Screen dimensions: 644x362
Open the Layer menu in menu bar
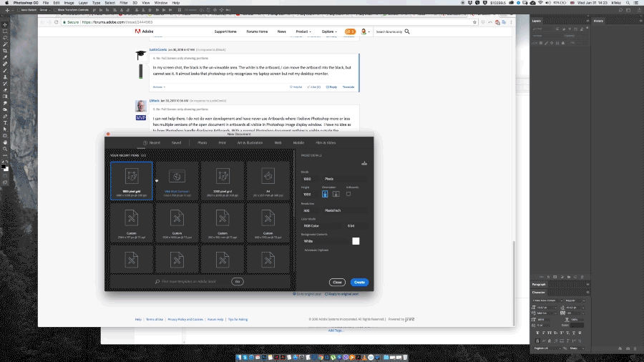(x=83, y=3)
